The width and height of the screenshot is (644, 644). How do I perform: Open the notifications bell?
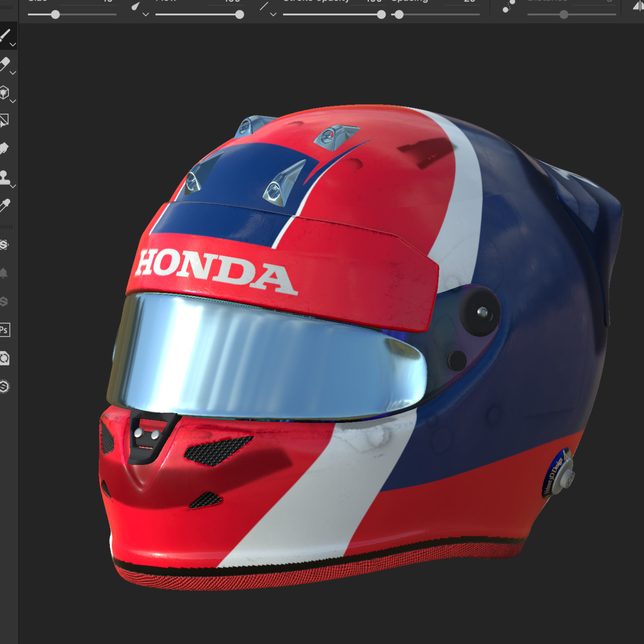[4, 273]
